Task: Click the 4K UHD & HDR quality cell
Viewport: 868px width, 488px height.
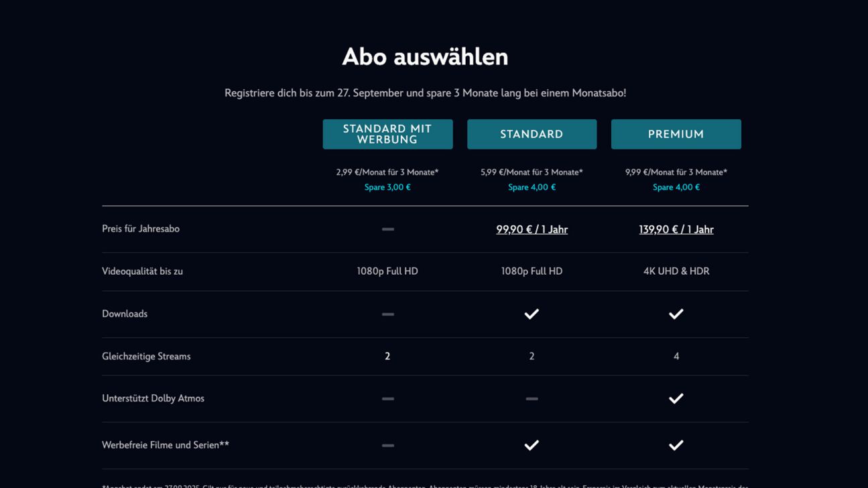Action: pyautogui.click(x=676, y=271)
